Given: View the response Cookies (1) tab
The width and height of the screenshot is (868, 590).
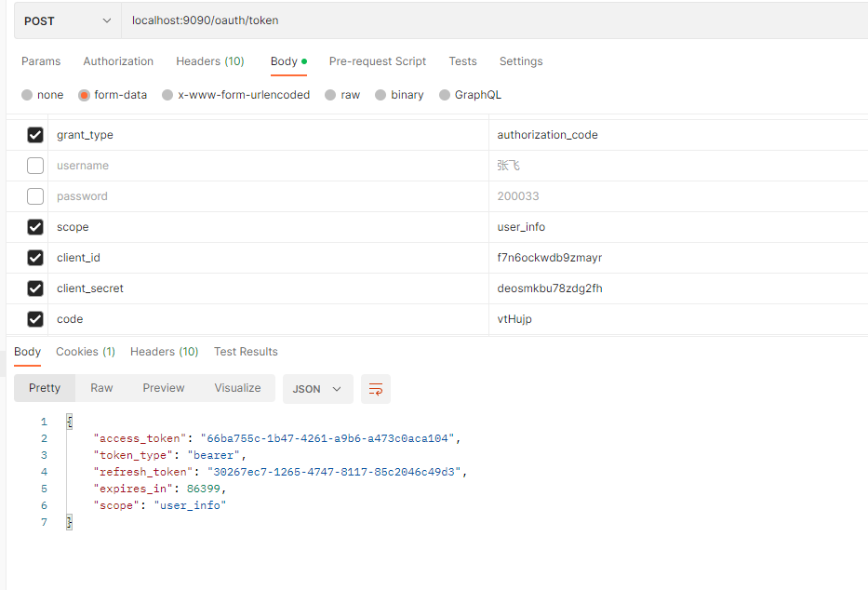Looking at the screenshot, I should tap(86, 352).
